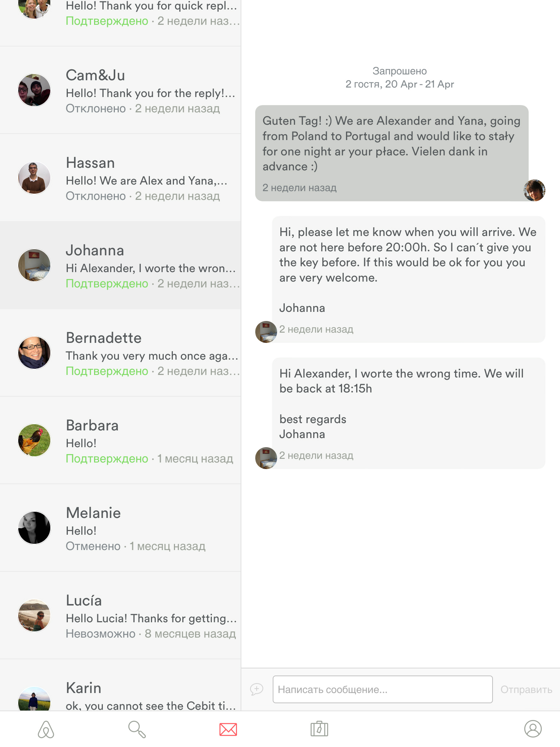This screenshot has height=747, width=560.
Task: Click the Написать сообщение text field
Action: point(382,689)
